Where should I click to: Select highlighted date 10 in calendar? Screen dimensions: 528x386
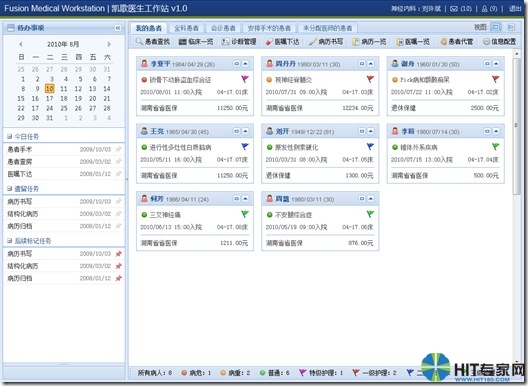(x=50, y=89)
